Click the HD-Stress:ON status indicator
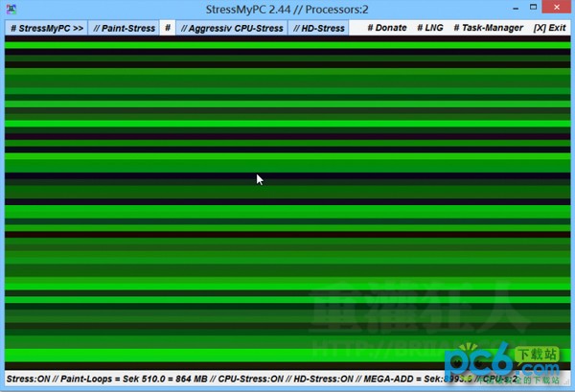575x392 pixels. point(323,380)
